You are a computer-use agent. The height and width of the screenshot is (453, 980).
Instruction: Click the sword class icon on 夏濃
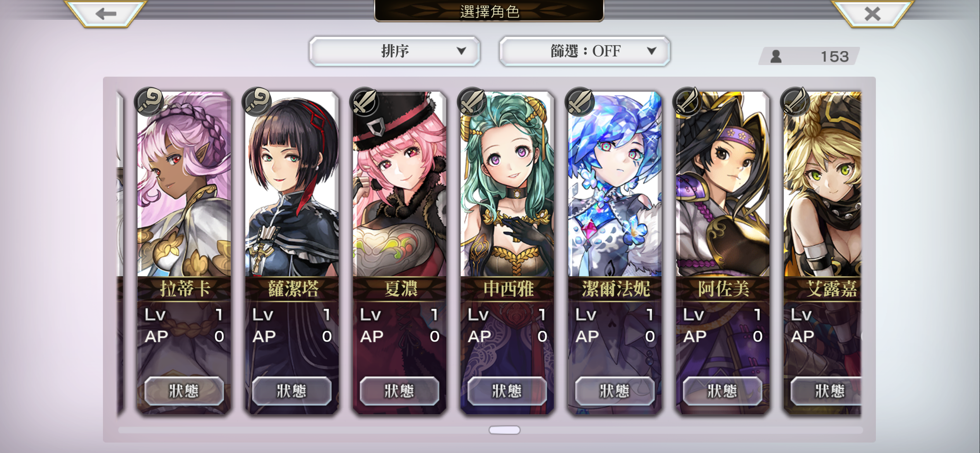point(364,102)
